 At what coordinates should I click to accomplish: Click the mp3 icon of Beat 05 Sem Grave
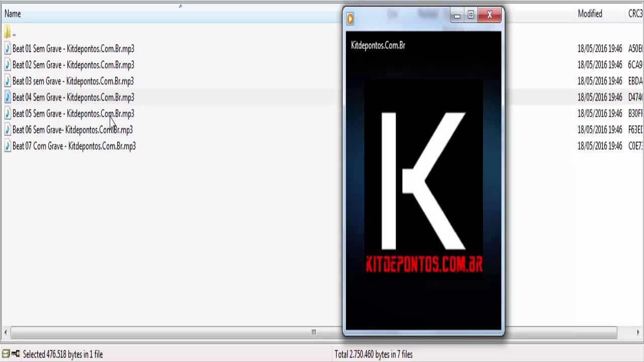pyautogui.click(x=8, y=114)
